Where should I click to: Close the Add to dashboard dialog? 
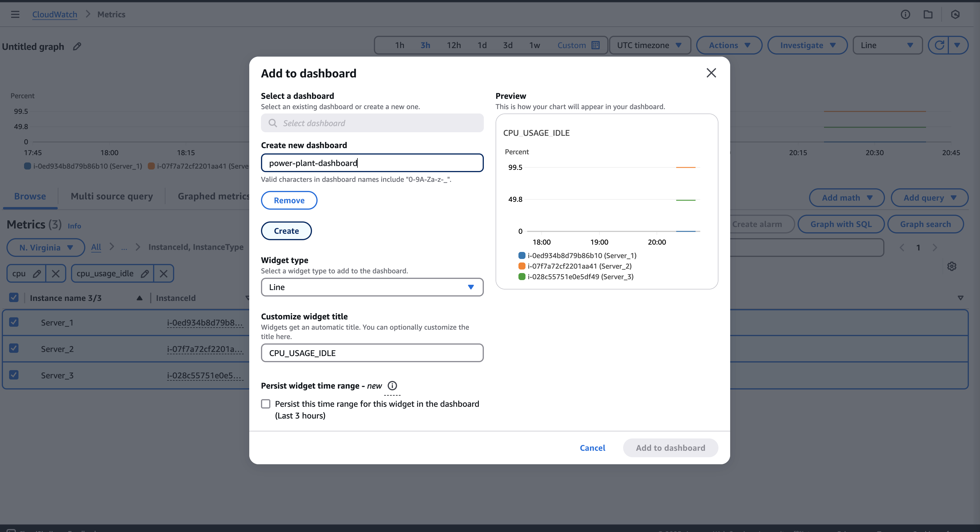point(711,73)
